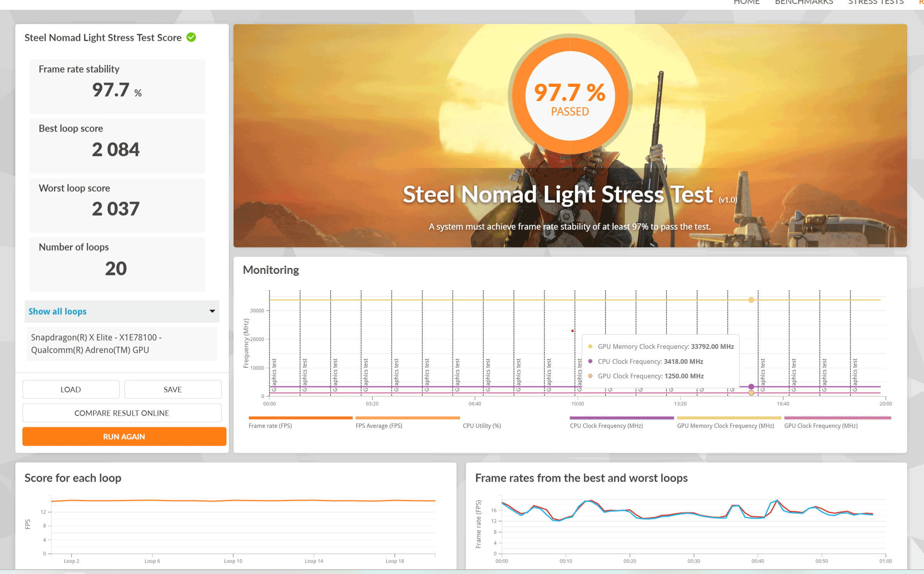Click the Show all loops dropdown arrow
Screen dimensions: 924x574
coord(212,311)
